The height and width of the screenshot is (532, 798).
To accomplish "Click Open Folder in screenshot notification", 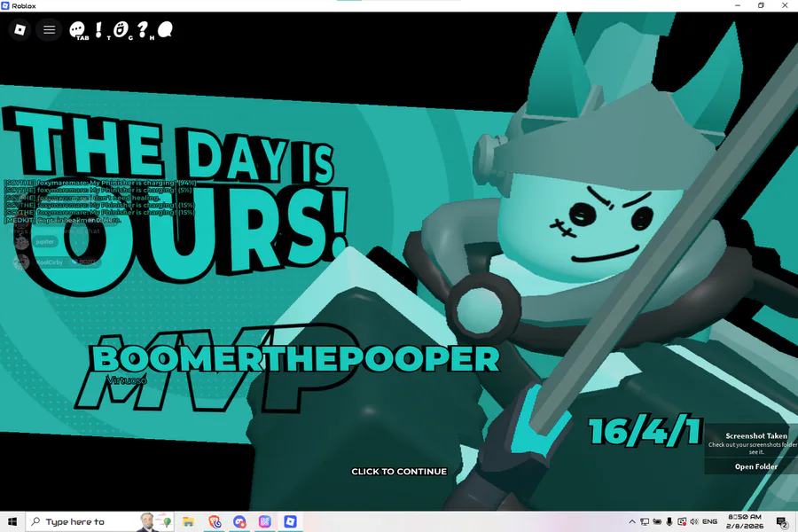I will tap(755, 466).
